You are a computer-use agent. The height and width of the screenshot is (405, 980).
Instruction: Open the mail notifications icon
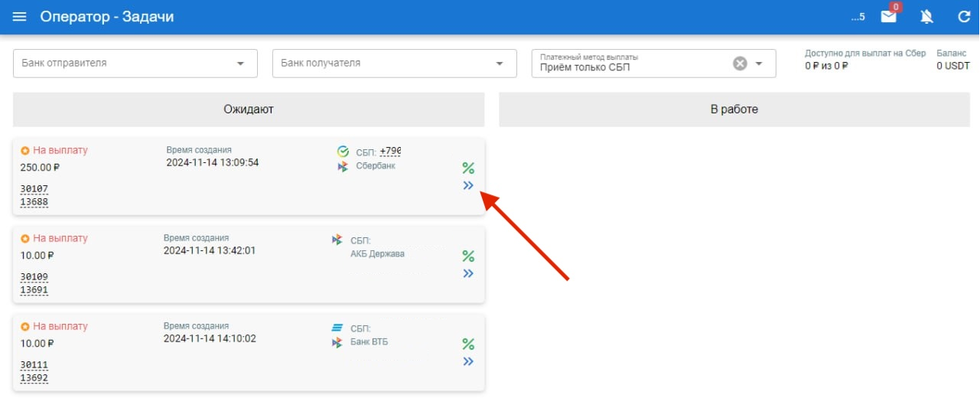[x=888, y=17]
